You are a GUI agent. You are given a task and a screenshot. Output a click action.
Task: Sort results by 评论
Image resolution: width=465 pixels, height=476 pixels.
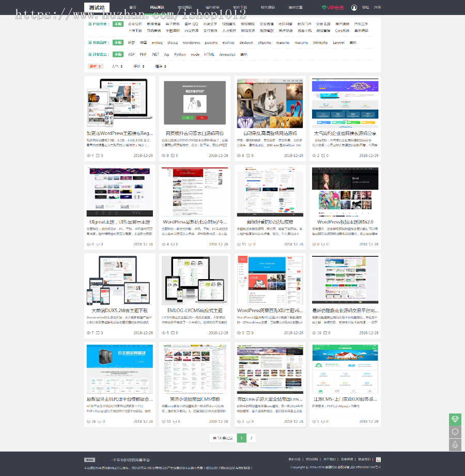139,66
